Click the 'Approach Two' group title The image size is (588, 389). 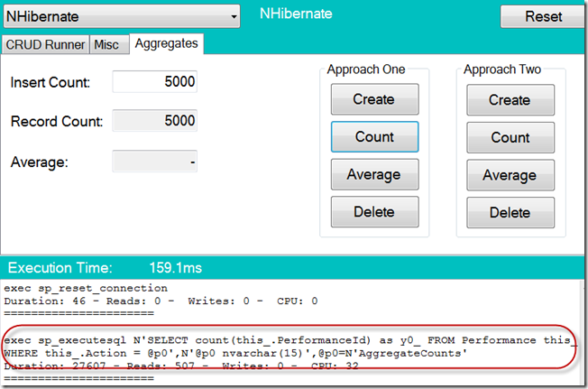coord(502,69)
